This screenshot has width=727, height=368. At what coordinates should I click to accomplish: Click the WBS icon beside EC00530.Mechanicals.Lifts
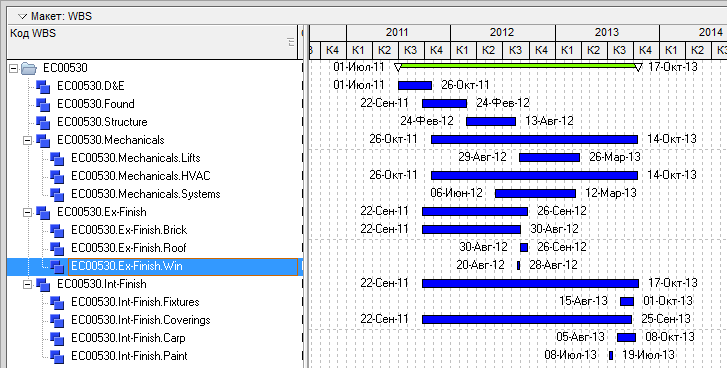57,159
